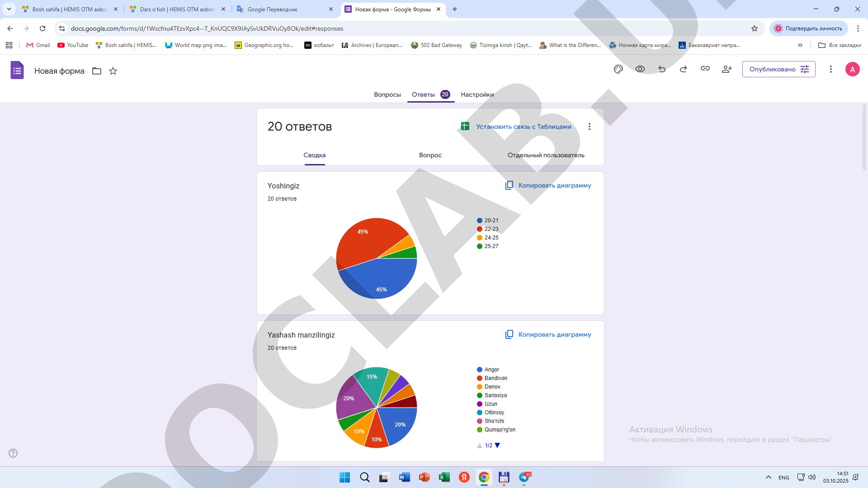Open the YouTube bookmark
Image resolution: width=868 pixels, height=488 pixels.
tap(73, 45)
